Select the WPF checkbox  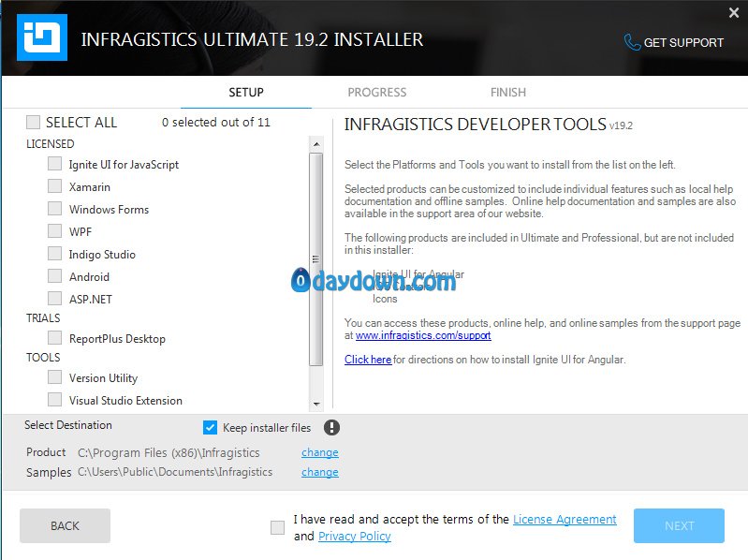(x=54, y=231)
